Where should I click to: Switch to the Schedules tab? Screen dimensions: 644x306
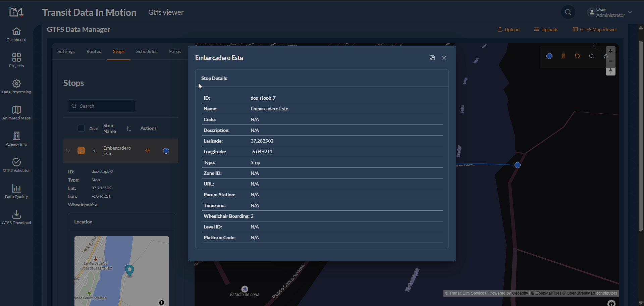click(147, 51)
